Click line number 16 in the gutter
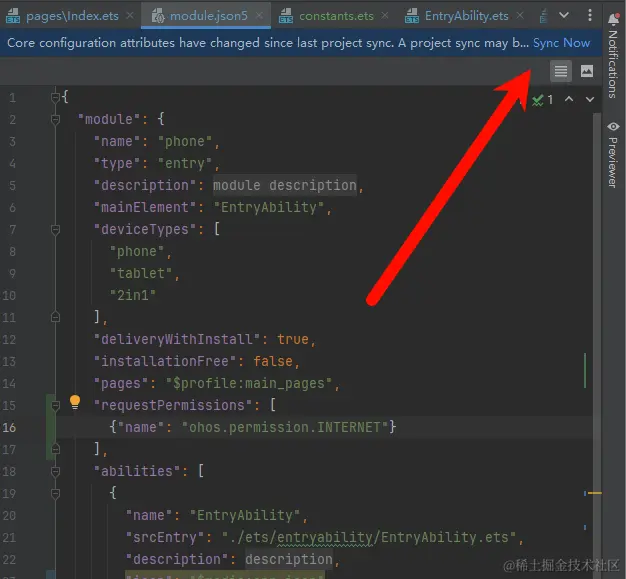 pyautogui.click(x=9, y=428)
